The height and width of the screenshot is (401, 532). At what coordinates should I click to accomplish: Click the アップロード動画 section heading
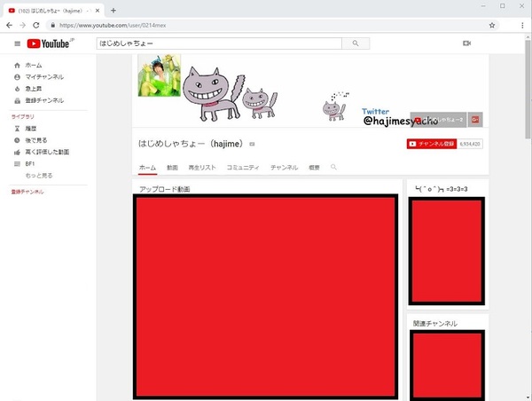tap(165, 189)
